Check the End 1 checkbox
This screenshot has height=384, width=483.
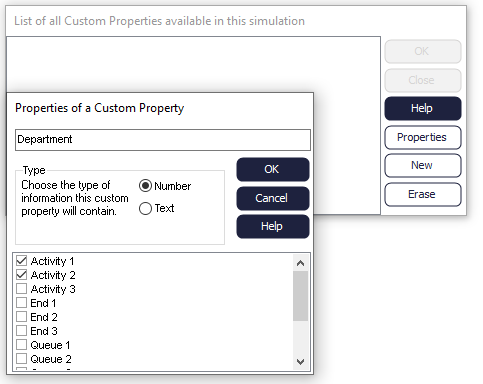[22, 303]
